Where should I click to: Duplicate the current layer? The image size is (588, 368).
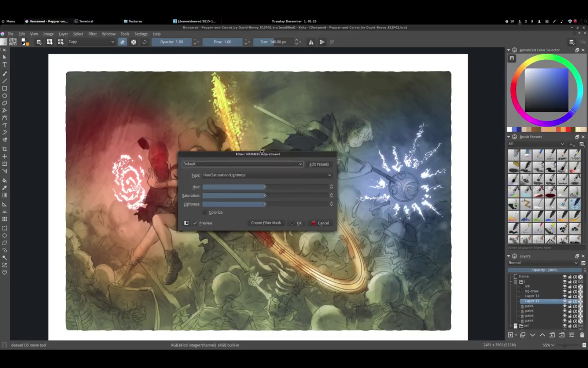523,335
